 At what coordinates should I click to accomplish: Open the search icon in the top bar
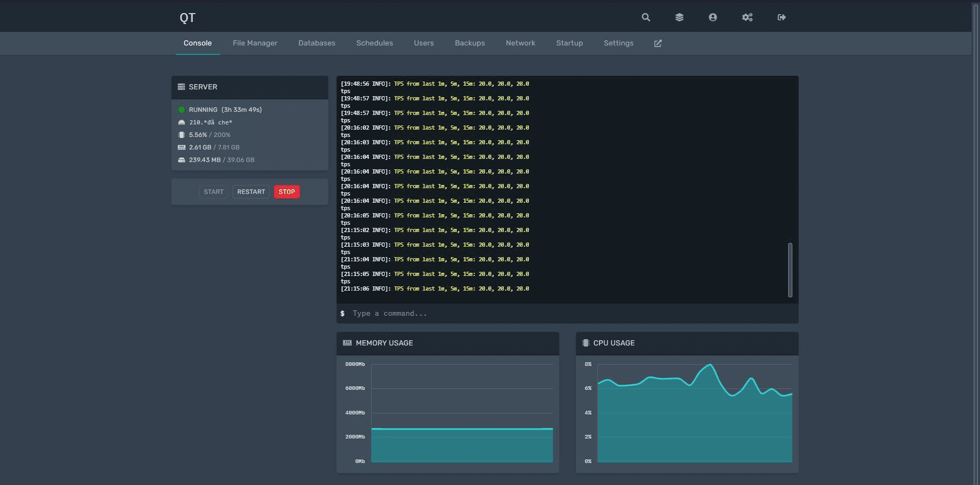click(646, 17)
